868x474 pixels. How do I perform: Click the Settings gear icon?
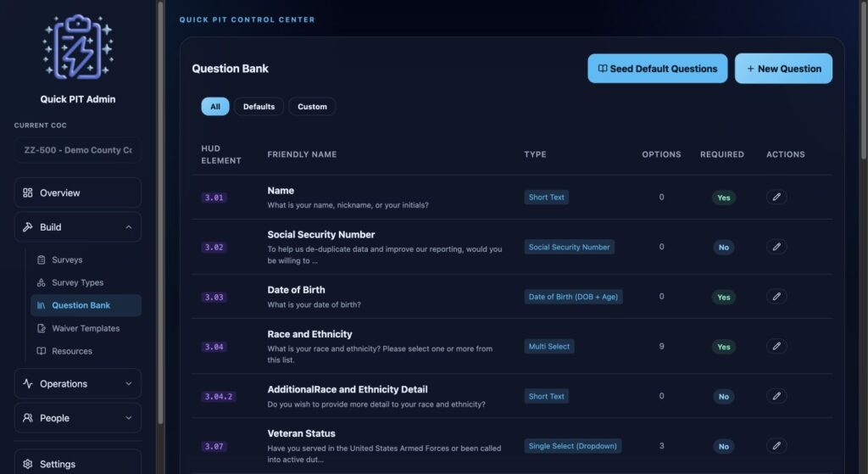(x=28, y=464)
